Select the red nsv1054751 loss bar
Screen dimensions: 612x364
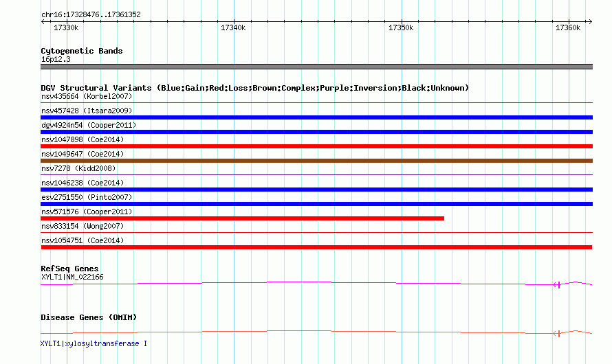pyautogui.click(x=316, y=247)
